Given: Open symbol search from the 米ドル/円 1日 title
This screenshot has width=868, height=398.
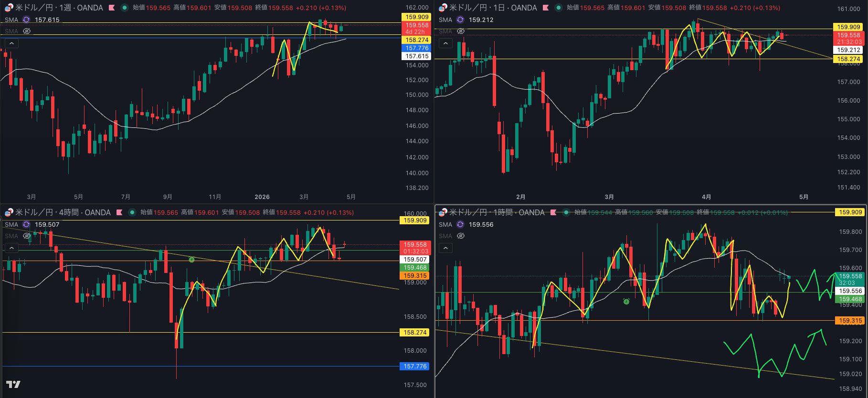Looking at the screenshot, I should [493, 8].
